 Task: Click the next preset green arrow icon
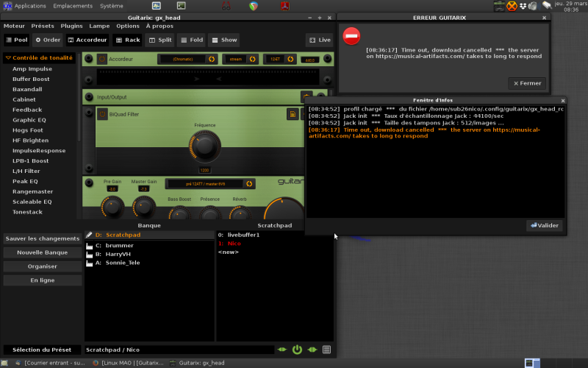tap(312, 350)
